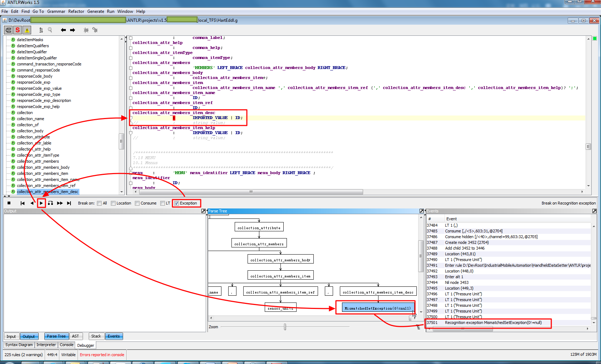This screenshot has height=364, width=601.
Task: Collapse the collection_attr_members_item_desc rule fold marker
Action: tap(131, 118)
